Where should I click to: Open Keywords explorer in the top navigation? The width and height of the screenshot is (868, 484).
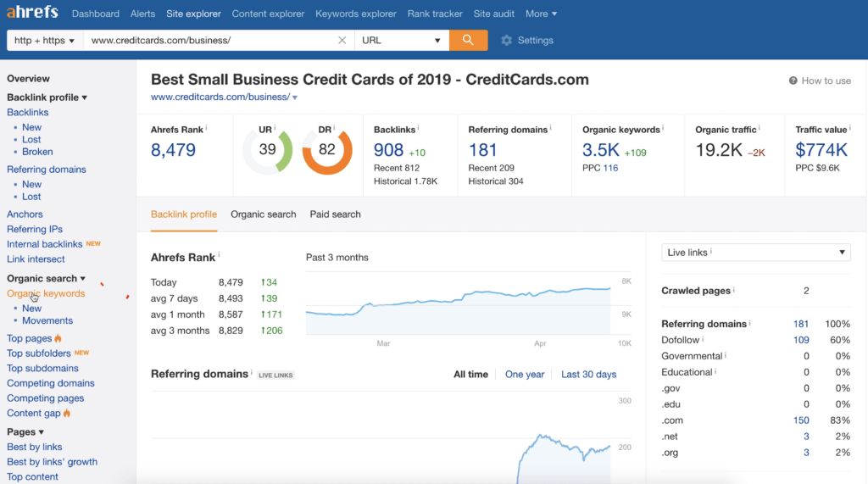[356, 14]
